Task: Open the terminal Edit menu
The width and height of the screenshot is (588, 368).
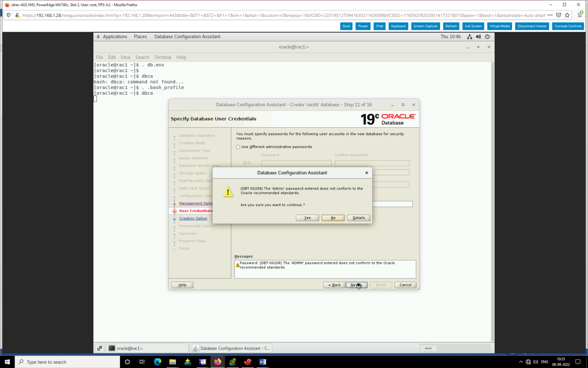Action: click(x=112, y=57)
